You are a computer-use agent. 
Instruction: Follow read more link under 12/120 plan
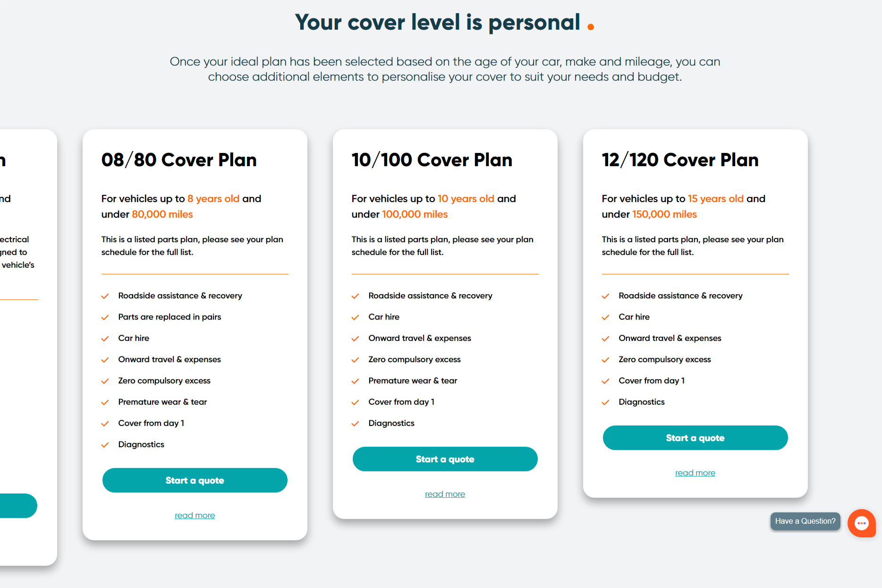(x=695, y=473)
